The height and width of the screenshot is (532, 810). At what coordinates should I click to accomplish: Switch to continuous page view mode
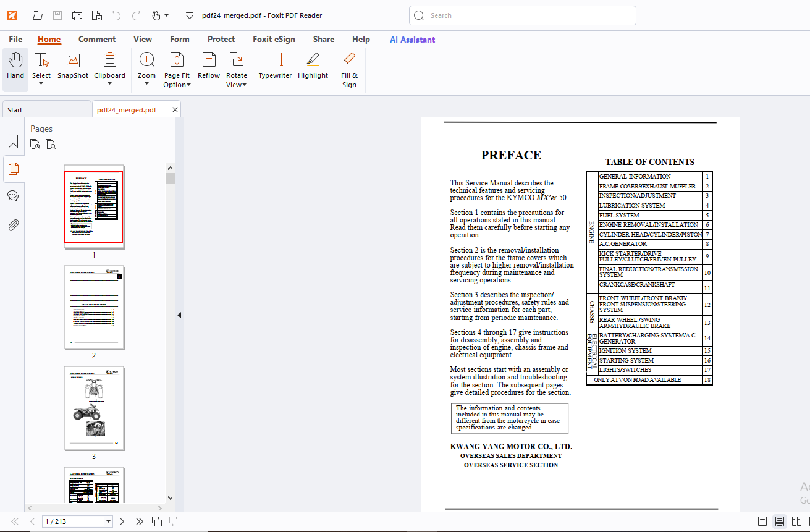point(780,521)
